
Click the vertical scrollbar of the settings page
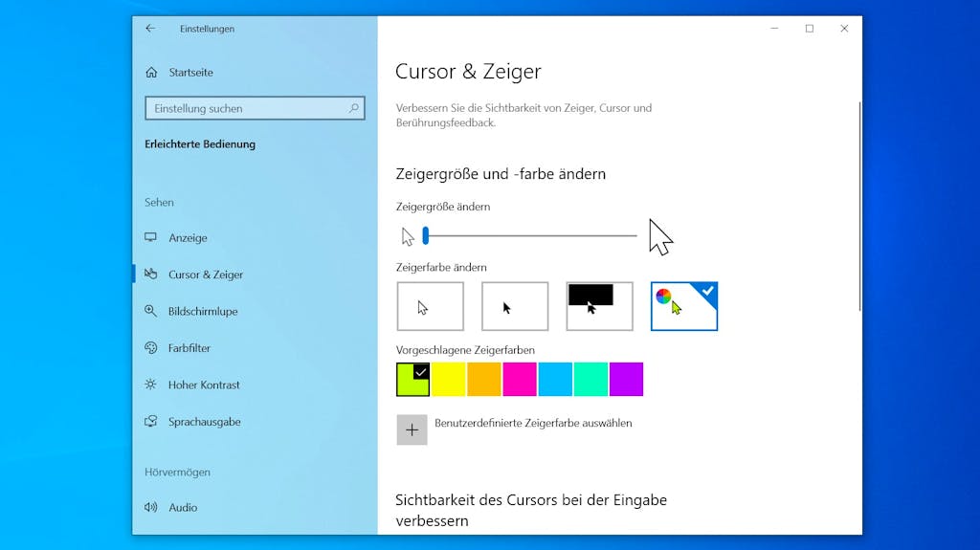tap(860, 207)
